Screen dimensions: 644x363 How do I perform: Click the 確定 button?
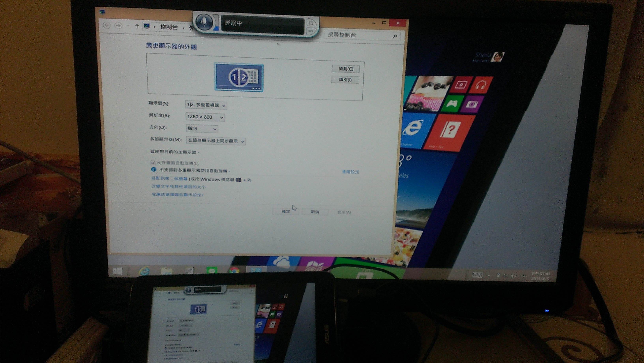click(286, 211)
